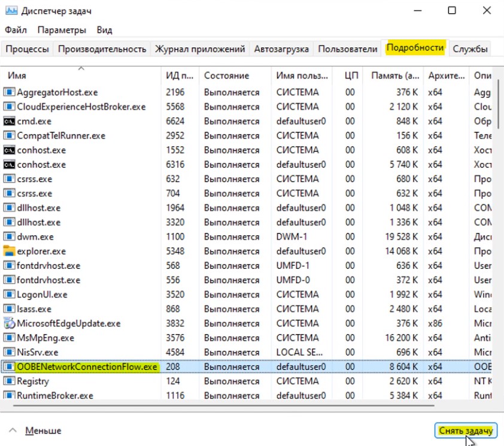504x446 pixels.
Task: Click the Снять задачу button
Action: (466, 430)
